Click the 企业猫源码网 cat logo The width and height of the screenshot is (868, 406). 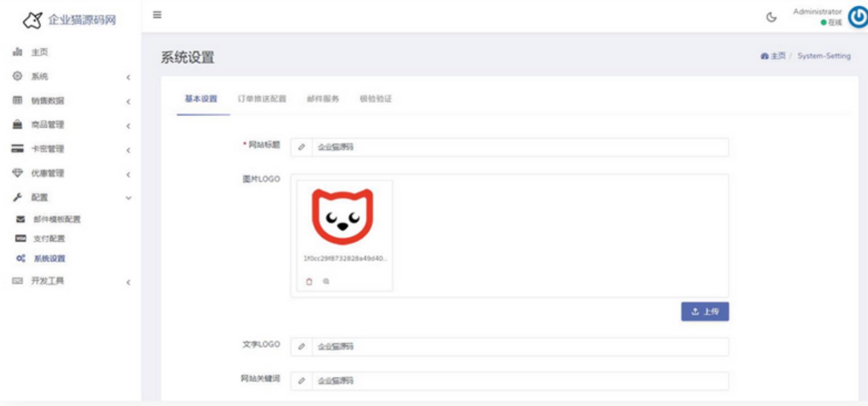(x=33, y=20)
